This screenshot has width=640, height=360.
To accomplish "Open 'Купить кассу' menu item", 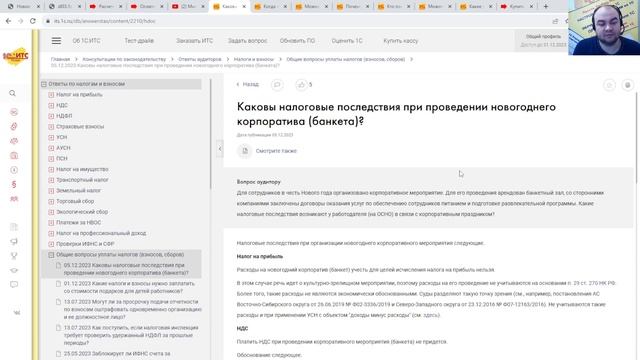I will (400, 41).
